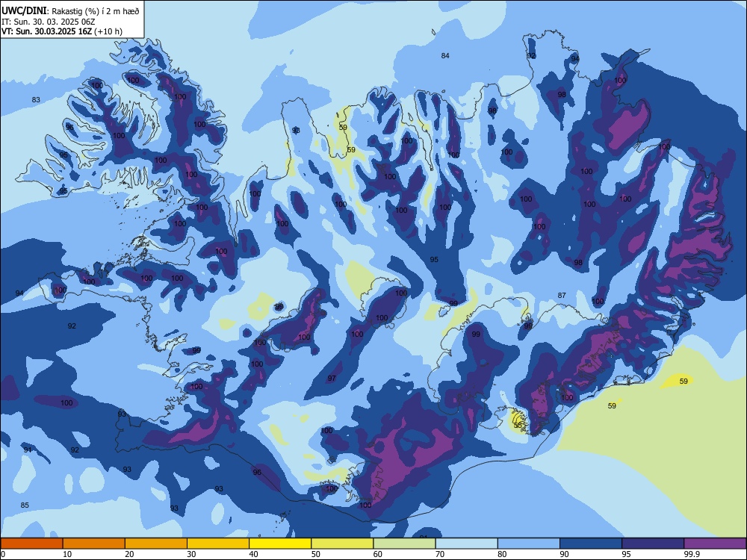
Task: Select the medium blue 80–90 legend swatch
Action: point(529,544)
